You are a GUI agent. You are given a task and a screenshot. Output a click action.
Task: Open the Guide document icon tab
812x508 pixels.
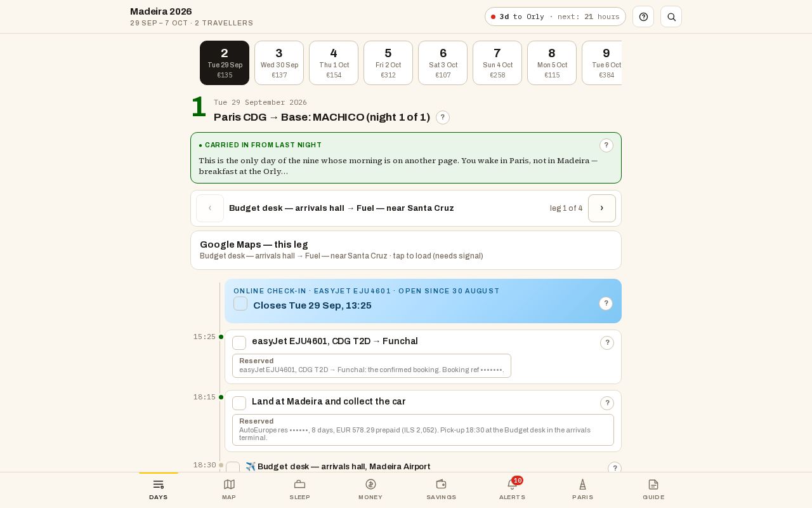click(x=653, y=490)
